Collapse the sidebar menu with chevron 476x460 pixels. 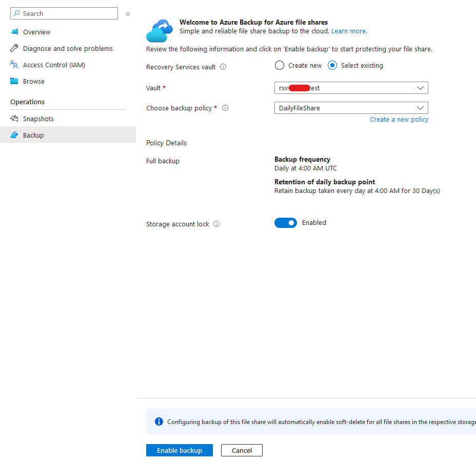tap(128, 13)
